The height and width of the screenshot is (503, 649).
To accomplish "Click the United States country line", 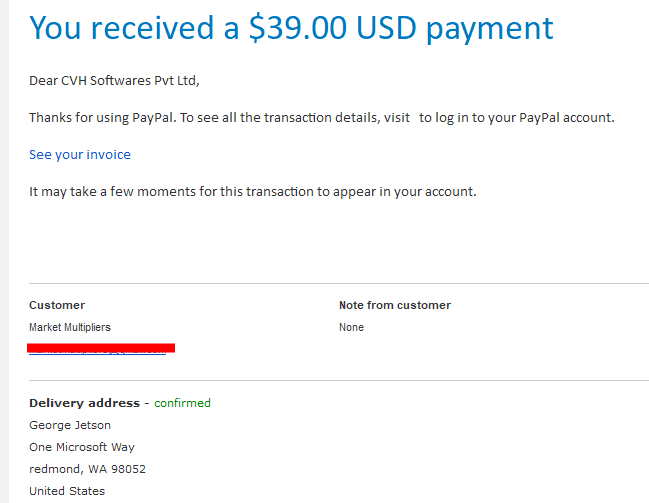I will pyautogui.click(x=67, y=491).
